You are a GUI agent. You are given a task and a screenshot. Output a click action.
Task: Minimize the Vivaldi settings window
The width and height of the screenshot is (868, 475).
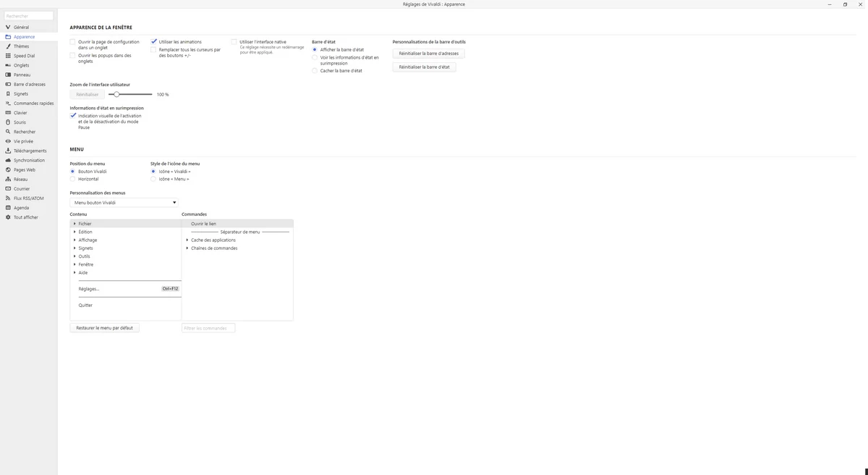pos(830,4)
